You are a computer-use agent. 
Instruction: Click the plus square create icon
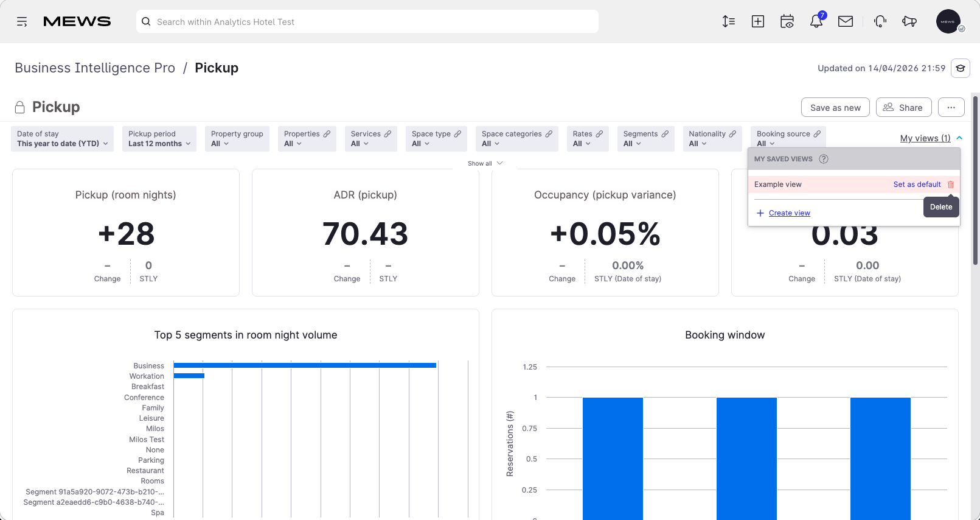coord(758,21)
